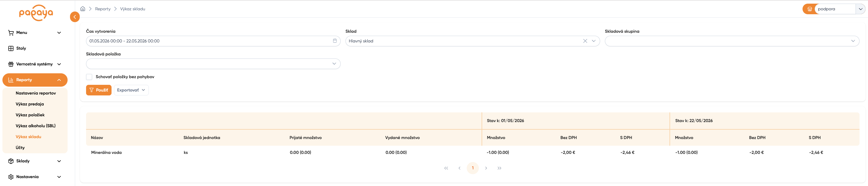Click the ks unit cell
This screenshot has width=868, height=186.
(x=186, y=153)
